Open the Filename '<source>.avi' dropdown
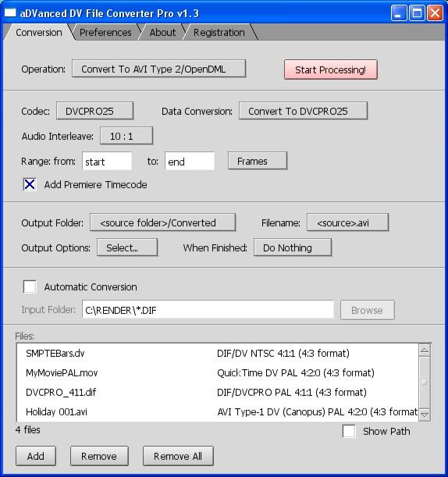The height and width of the screenshot is (477, 448). click(x=347, y=222)
